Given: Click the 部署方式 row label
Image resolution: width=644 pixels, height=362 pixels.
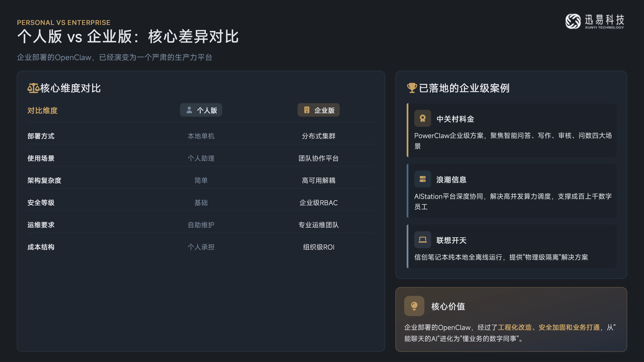Looking at the screenshot, I should point(41,136).
